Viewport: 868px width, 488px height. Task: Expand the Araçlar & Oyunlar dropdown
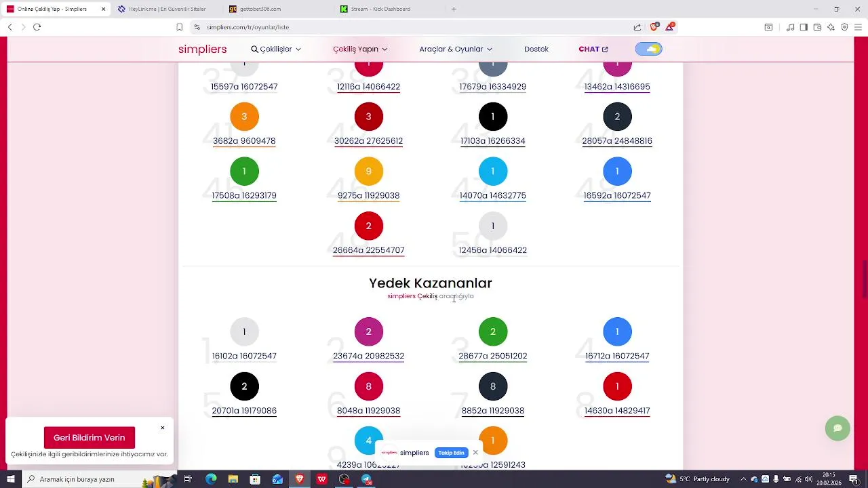click(456, 49)
